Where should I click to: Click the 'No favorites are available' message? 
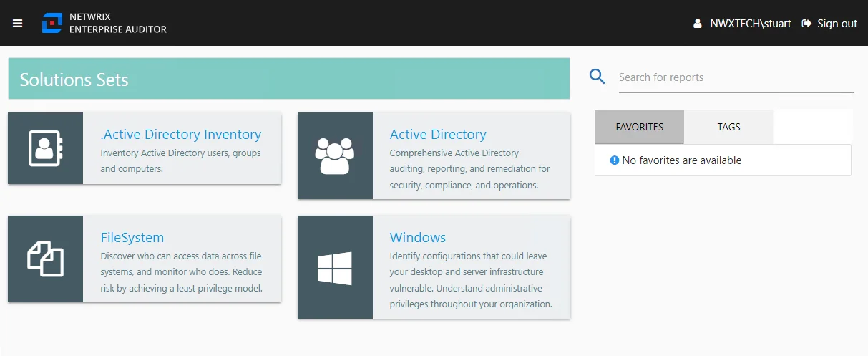pos(682,160)
